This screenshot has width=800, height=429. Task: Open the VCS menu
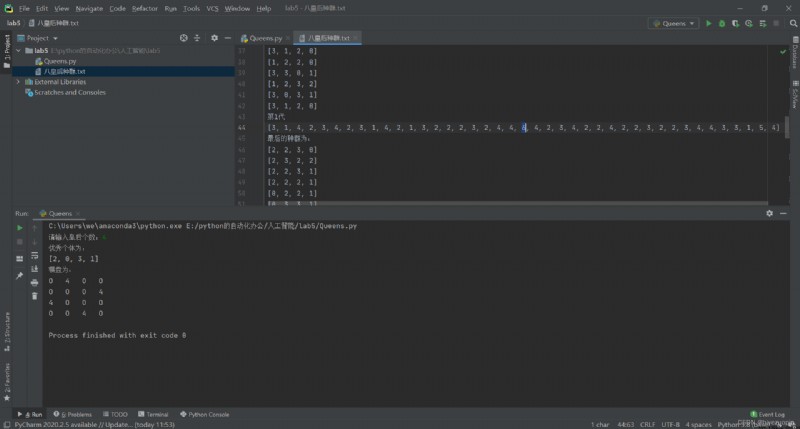(x=212, y=9)
